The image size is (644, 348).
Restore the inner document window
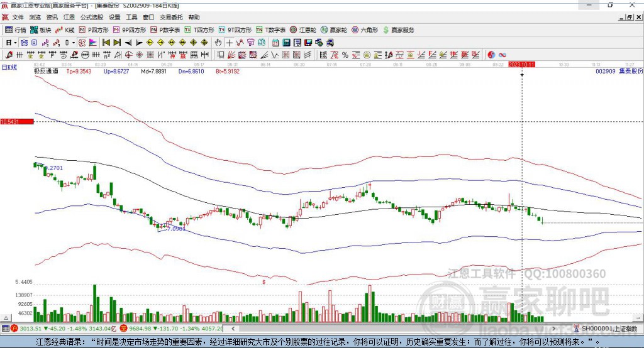tap(630, 17)
